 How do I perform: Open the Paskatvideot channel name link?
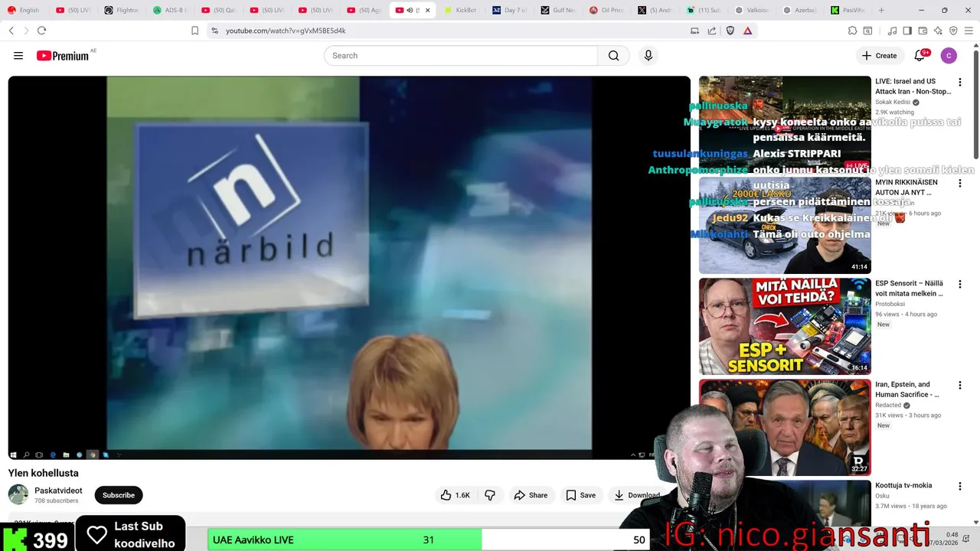click(x=58, y=491)
